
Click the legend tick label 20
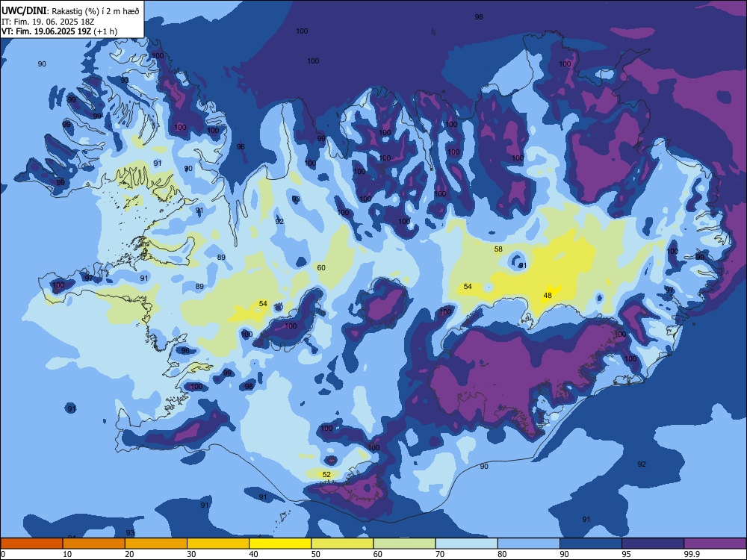tap(129, 554)
